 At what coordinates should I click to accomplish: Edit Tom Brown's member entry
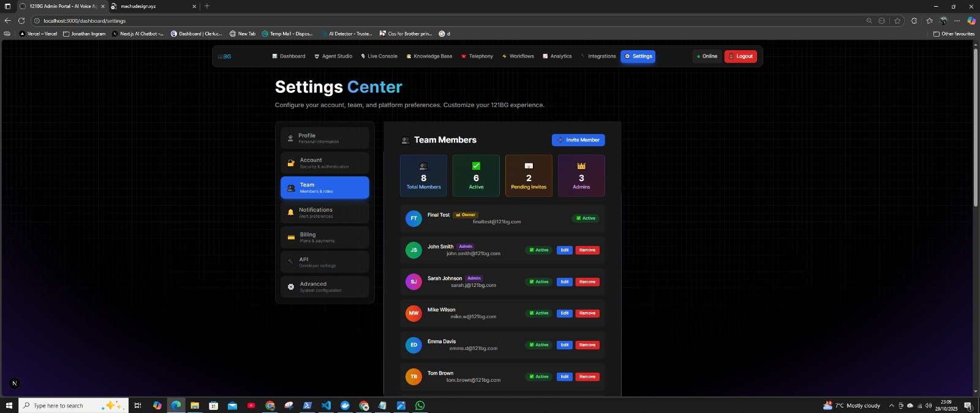tap(565, 377)
